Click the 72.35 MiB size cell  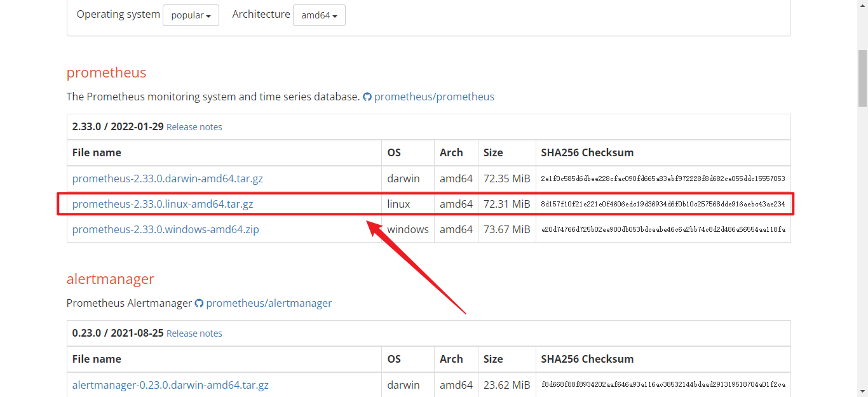(x=506, y=178)
